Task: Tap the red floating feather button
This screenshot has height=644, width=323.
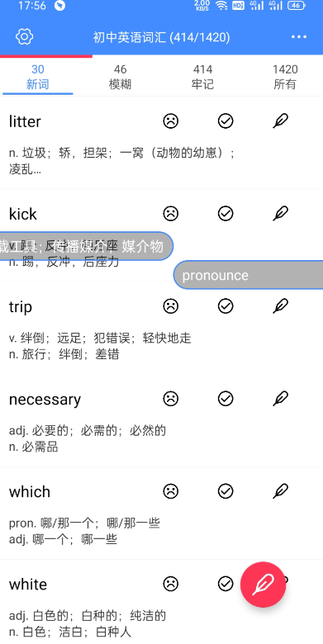Action: pos(263,585)
